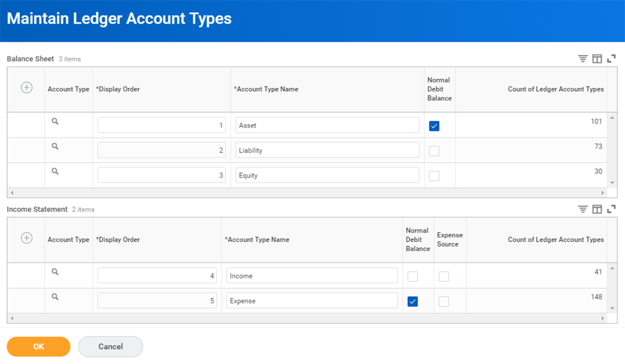Click the count value 30 for Equity

(598, 171)
